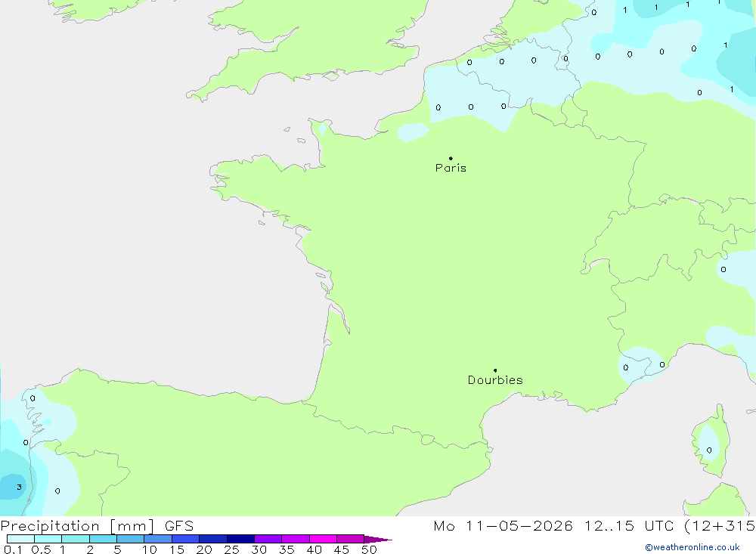Pick the magenta 40 legend swatch

[323, 539]
